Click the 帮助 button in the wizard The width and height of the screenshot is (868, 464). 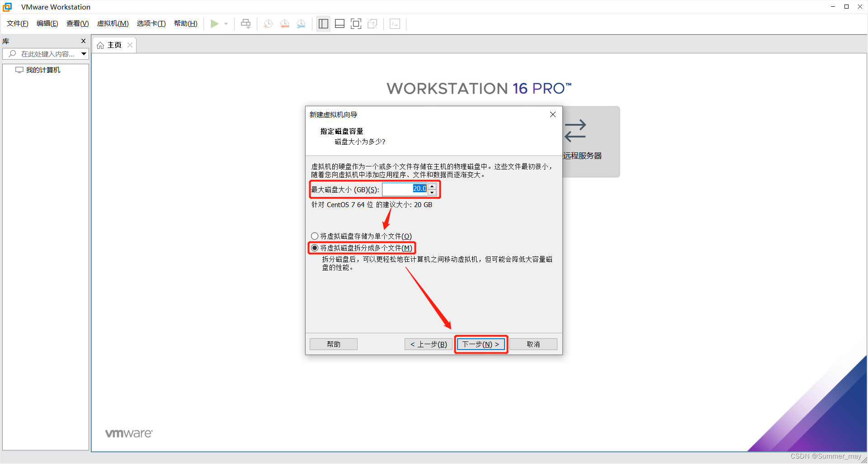pos(334,344)
